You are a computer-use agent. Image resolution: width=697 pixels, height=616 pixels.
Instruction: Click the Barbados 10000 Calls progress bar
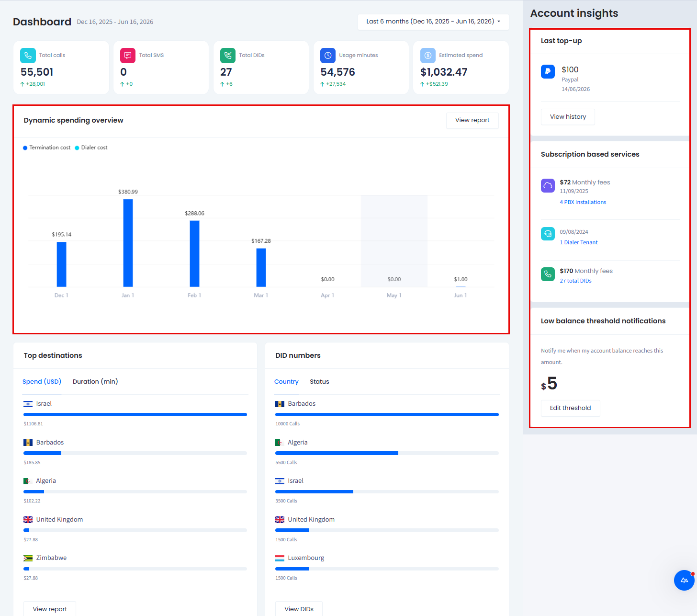point(387,414)
